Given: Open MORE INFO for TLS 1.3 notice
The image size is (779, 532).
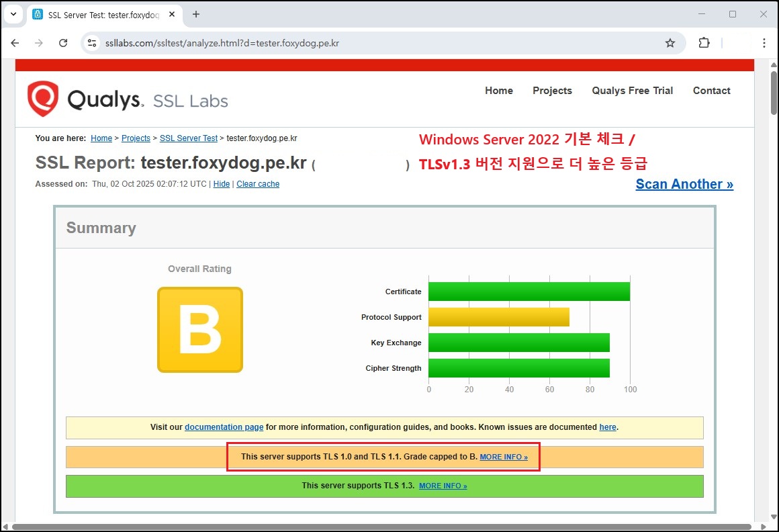Looking at the screenshot, I should (443, 486).
